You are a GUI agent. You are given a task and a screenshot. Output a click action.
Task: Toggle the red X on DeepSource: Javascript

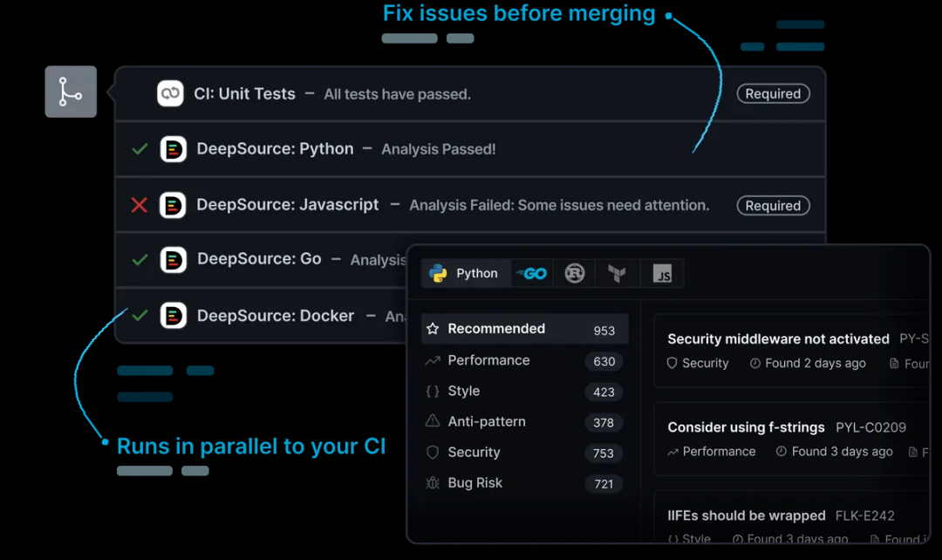138,205
